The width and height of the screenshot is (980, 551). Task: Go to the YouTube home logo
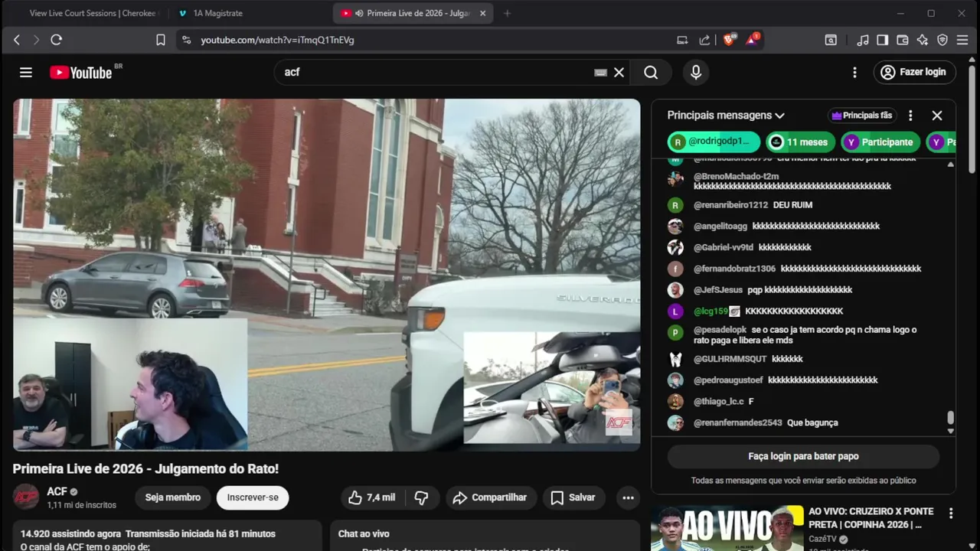pos(81,72)
